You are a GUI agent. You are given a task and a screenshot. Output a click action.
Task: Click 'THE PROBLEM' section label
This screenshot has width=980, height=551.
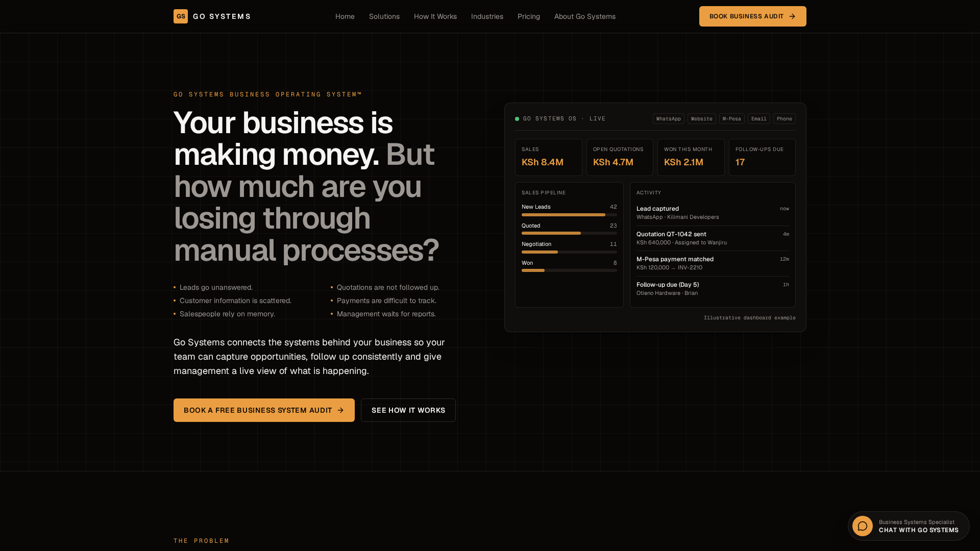tap(202, 541)
